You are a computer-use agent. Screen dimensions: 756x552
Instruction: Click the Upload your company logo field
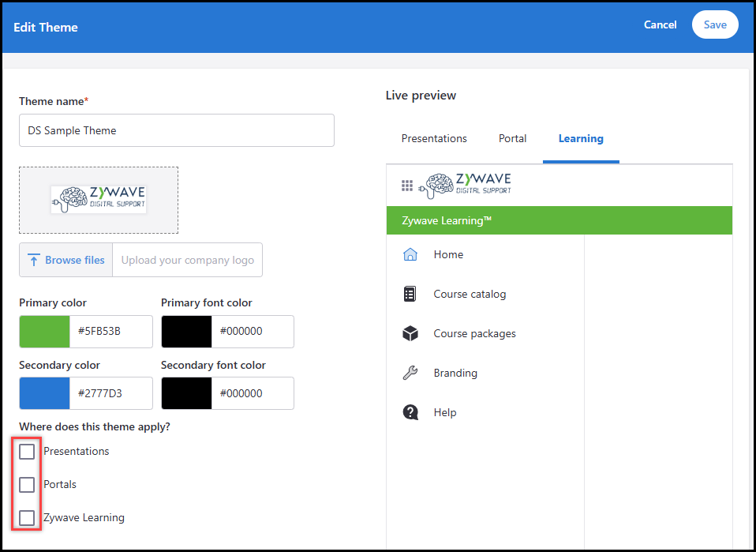[x=188, y=260]
